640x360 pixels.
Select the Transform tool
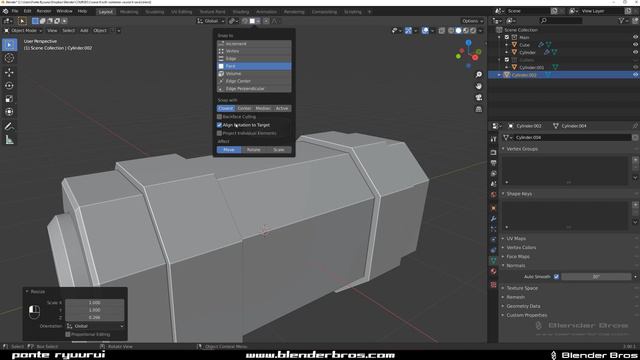pyautogui.click(x=9, y=112)
